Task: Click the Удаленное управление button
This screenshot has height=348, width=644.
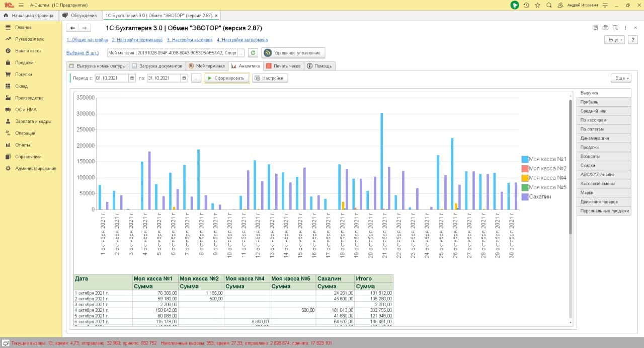Action: point(293,53)
